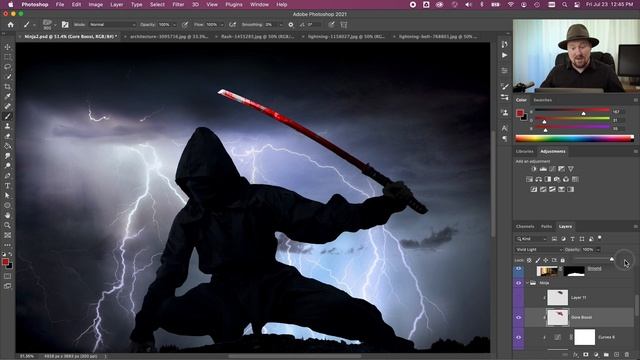Toggle lock image pixels
Image resolution: width=640 pixels, height=360 pixels.
pyautogui.click(x=538, y=260)
